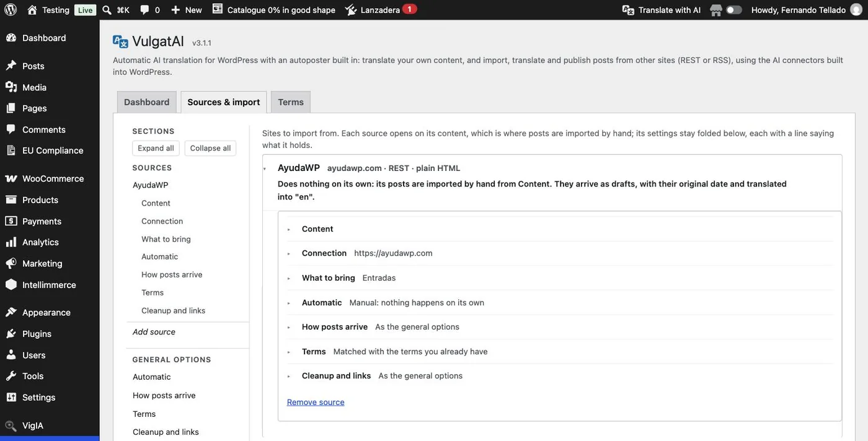Viewport: 868px width, 441px height.
Task: Open the WooCommerce menu item
Action: (50, 178)
